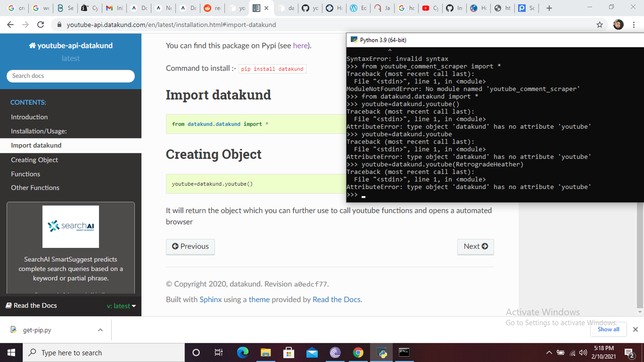Image resolution: width=644 pixels, height=362 pixels.
Task: Open the Windows Start menu
Action: [12, 352]
